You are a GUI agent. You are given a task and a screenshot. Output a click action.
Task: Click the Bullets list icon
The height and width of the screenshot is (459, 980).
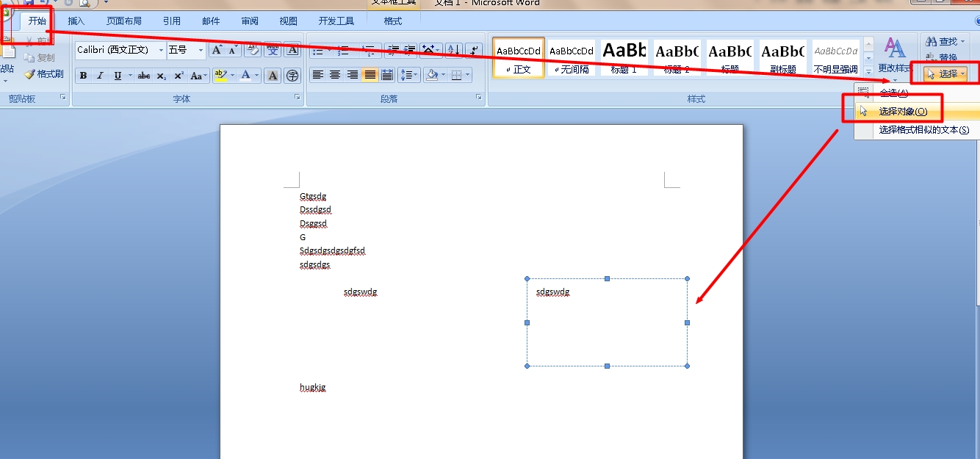[x=317, y=50]
